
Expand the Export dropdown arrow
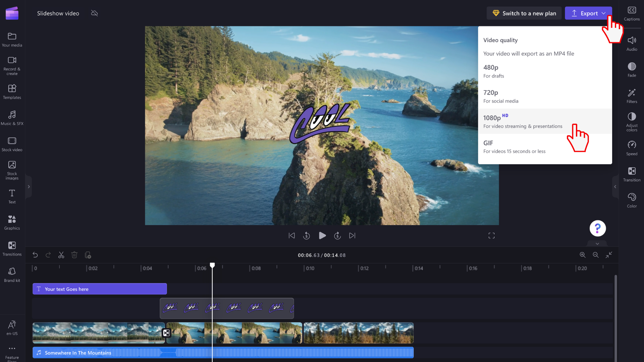point(604,13)
